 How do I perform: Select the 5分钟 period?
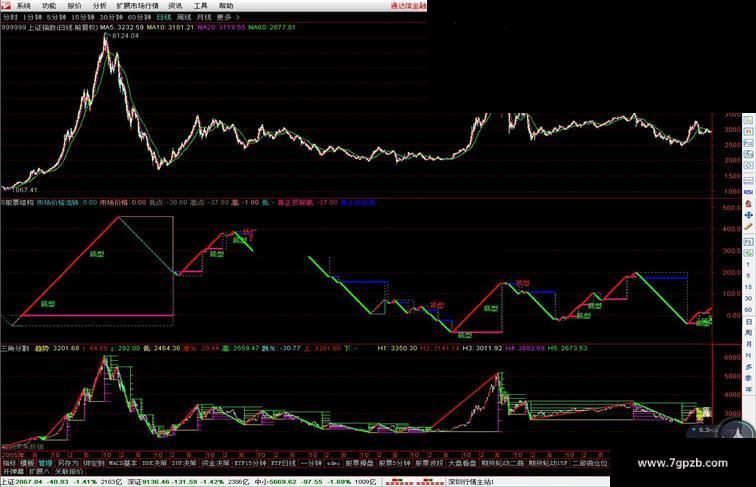[x=56, y=17]
